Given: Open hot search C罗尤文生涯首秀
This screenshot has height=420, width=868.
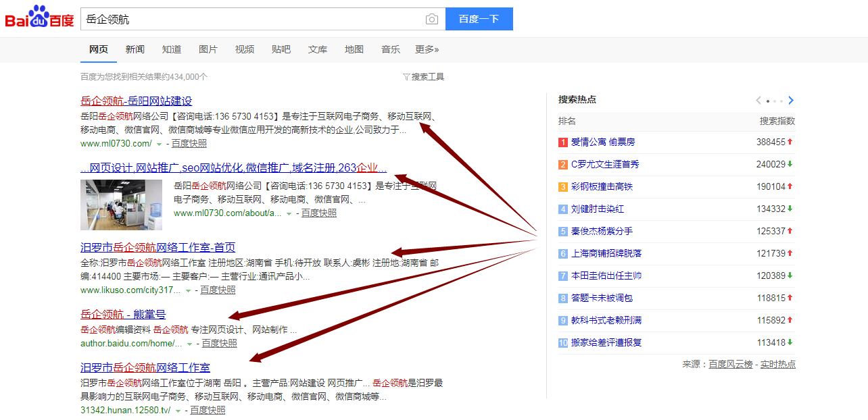Looking at the screenshot, I should tap(605, 165).
